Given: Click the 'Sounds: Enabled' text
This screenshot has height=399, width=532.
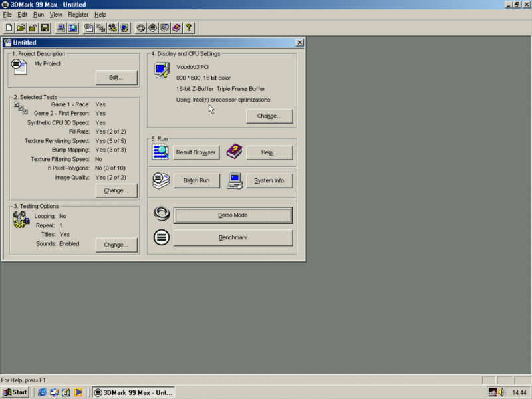Looking at the screenshot, I should pos(57,244).
